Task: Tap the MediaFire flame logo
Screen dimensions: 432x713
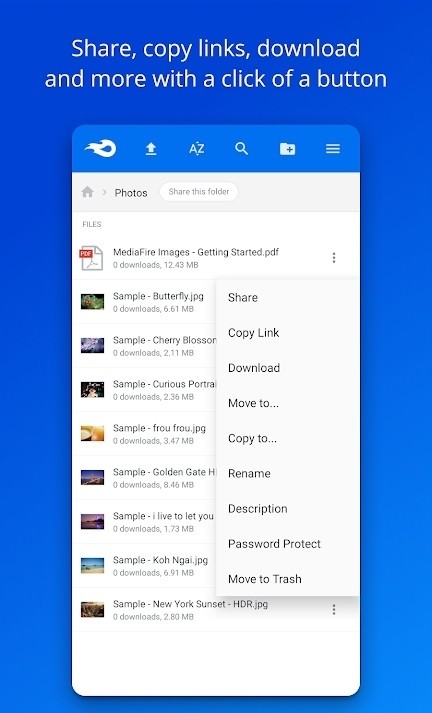Action: tap(100, 149)
